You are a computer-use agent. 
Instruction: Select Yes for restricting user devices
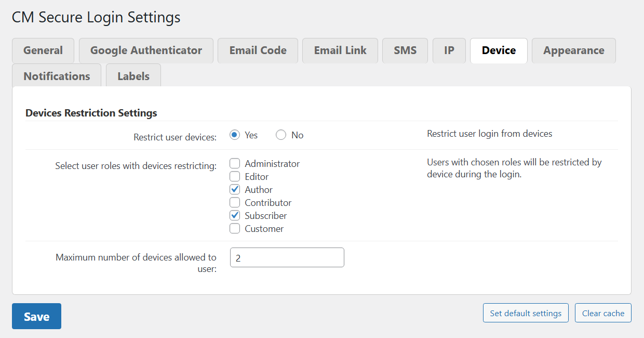tap(235, 135)
